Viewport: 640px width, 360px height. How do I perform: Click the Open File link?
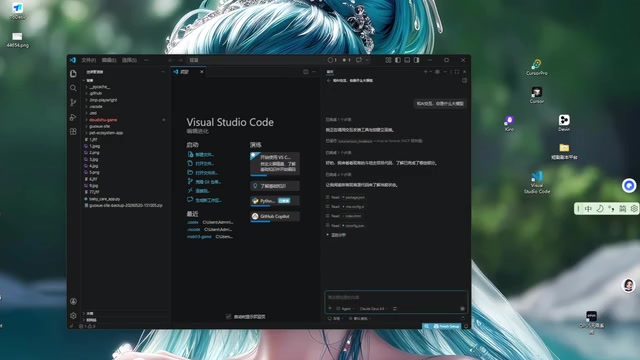(201, 164)
